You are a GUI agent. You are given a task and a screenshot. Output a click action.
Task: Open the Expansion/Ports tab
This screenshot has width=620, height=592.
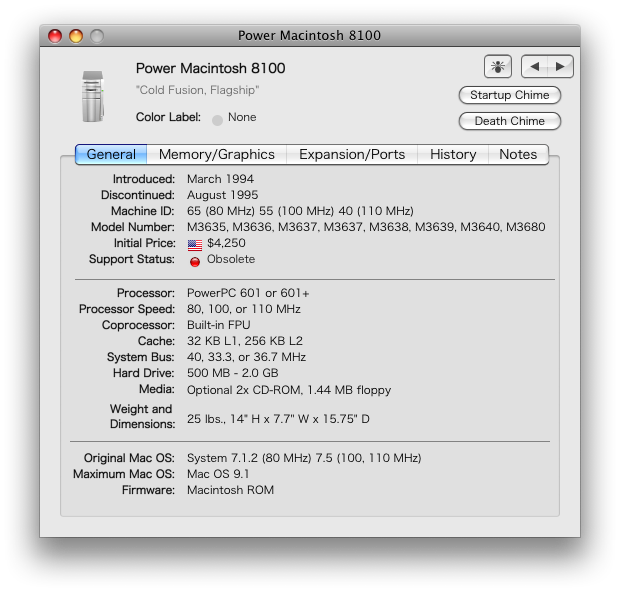[x=352, y=154]
